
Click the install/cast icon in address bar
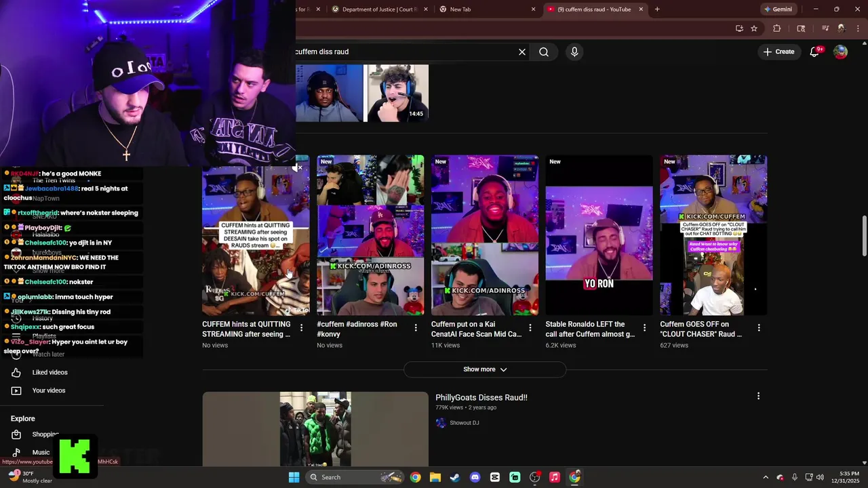click(739, 28)
